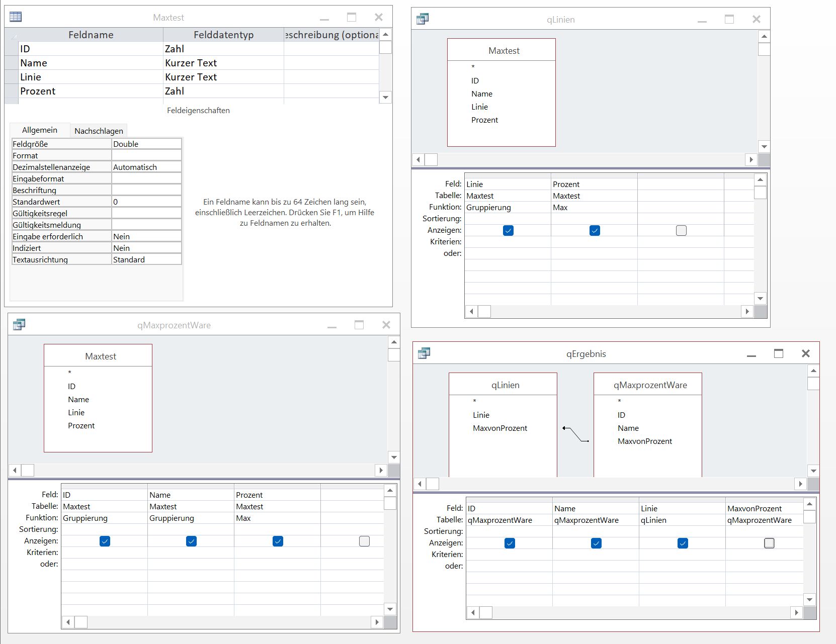Uncheck Anzeigen for Linie in qErgebnis
The width and height of the screenshot is (836, 644).
[683, 543]
